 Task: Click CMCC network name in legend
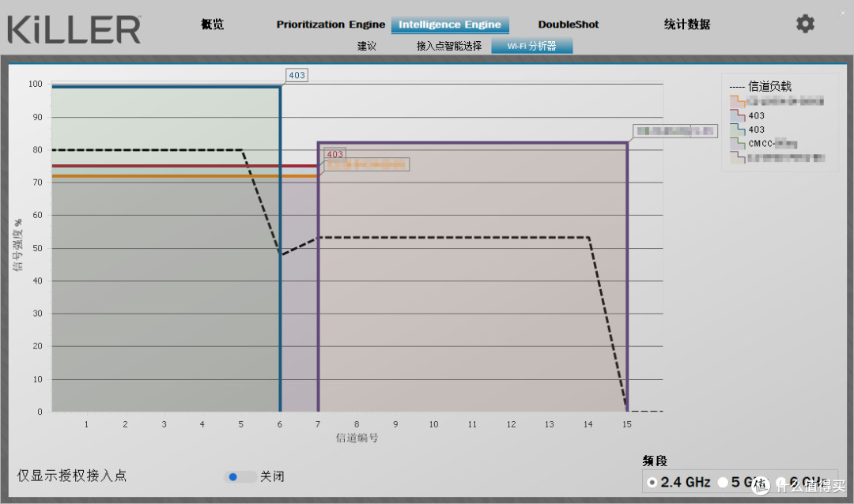773,144
